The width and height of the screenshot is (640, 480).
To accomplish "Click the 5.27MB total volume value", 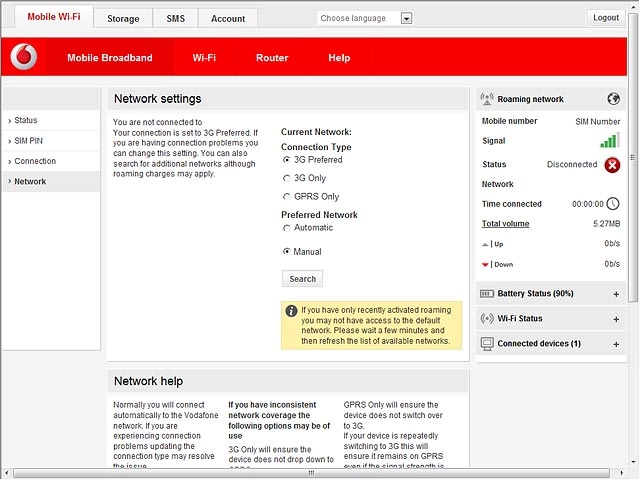I will 607,224.
